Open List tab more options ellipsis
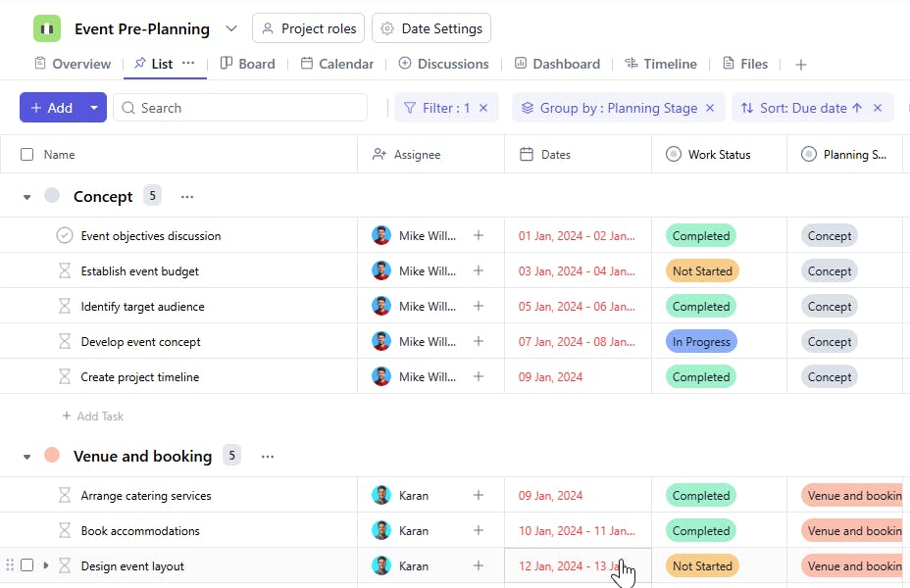910x588 pixels. coord(188,64)
